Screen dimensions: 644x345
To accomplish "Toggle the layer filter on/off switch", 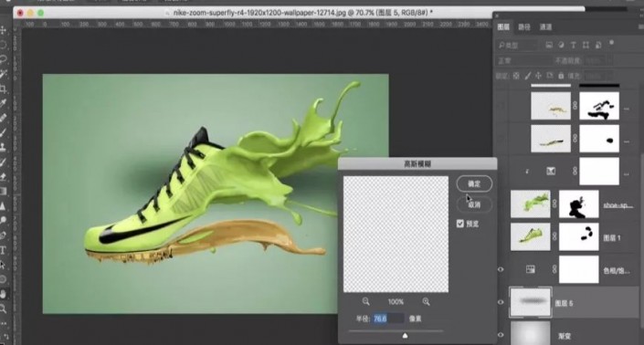I will pos(611,43).
